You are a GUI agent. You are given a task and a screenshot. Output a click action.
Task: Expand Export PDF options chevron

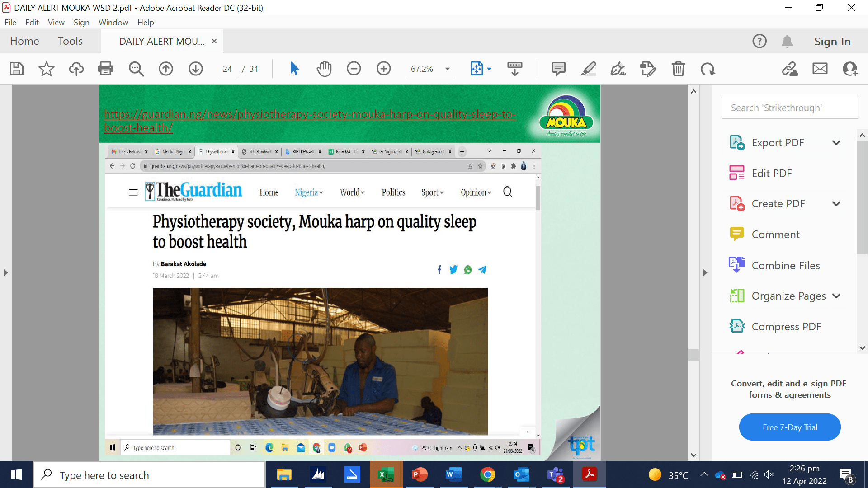[836, 143]
